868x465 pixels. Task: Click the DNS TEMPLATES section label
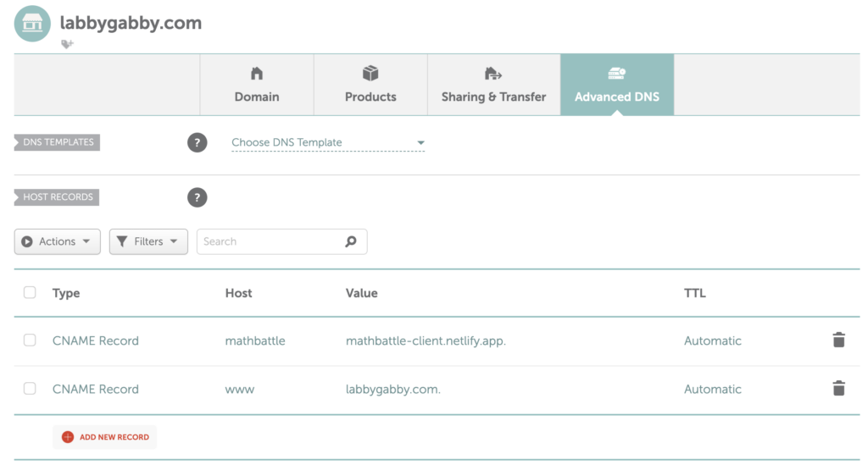tap(57, 142)
